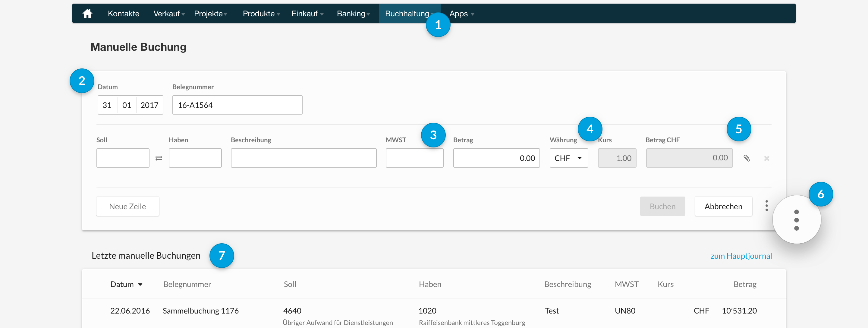
Task: Click the Kurs field showing 1.00
Action: 617,158
